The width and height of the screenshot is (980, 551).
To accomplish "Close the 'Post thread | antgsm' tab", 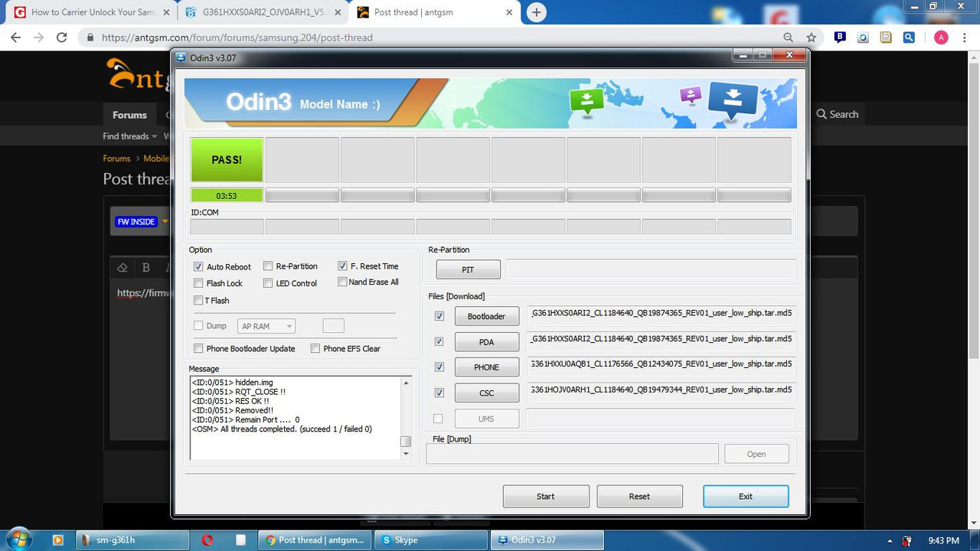I will tap(509, 12).
